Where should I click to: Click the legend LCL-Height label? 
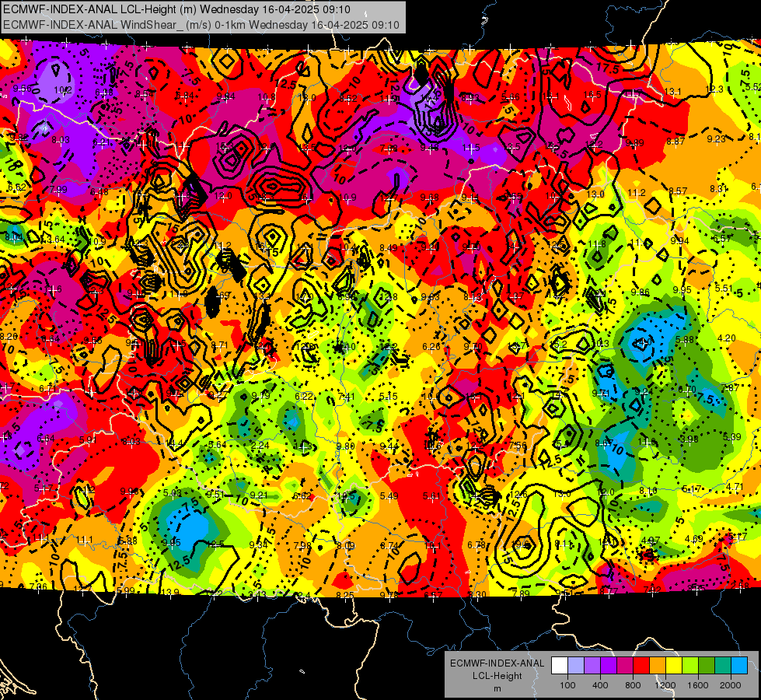(x=497, y=676)
